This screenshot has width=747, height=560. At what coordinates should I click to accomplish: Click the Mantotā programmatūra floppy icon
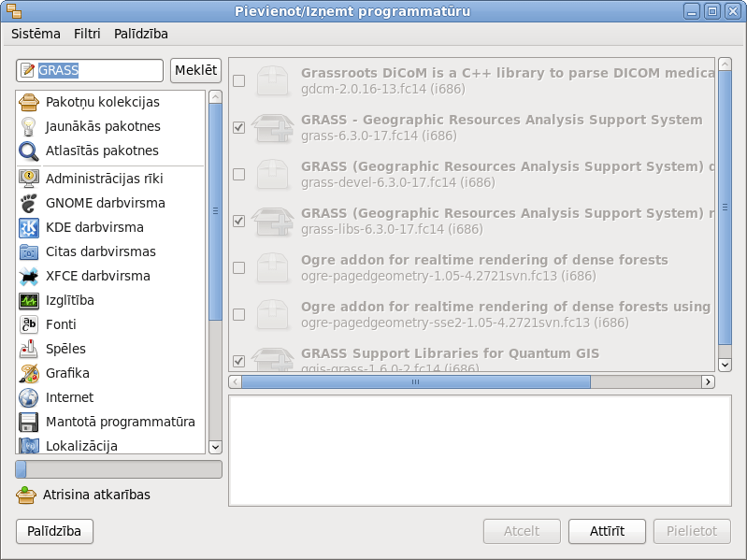[29, 422]
